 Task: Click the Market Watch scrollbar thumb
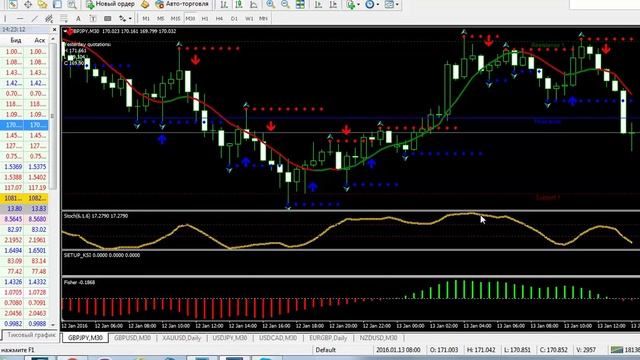[x=53, y=116]
